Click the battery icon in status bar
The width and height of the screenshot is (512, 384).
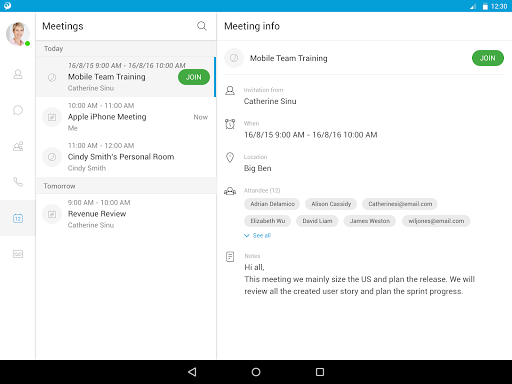[x=485, y=6]
